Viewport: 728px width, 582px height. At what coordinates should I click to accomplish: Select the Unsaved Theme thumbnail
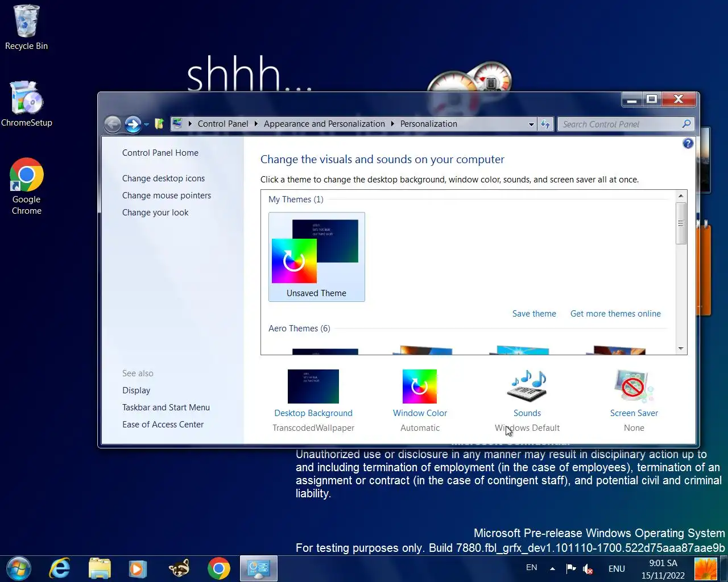tap(317, 257)
